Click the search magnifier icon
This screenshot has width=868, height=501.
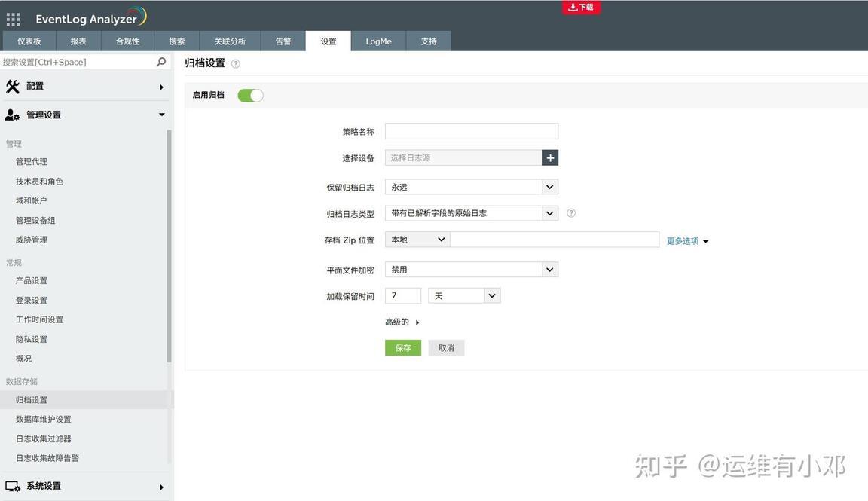tap(161, 62)
